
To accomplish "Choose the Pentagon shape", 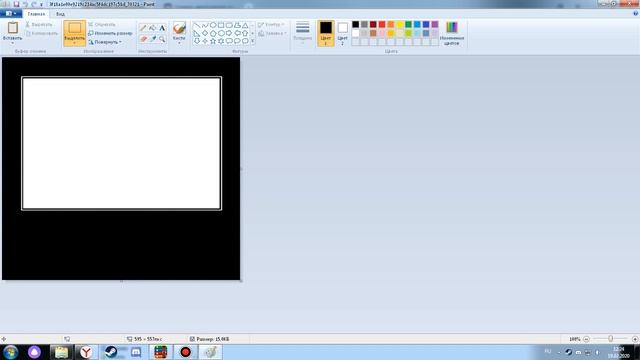I will click(213, 33).
